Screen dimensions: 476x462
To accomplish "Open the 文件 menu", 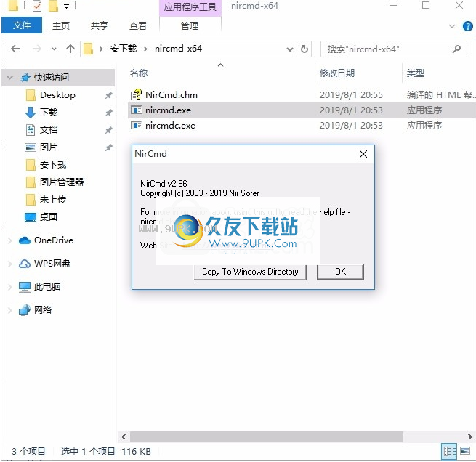I will (22, 25).
